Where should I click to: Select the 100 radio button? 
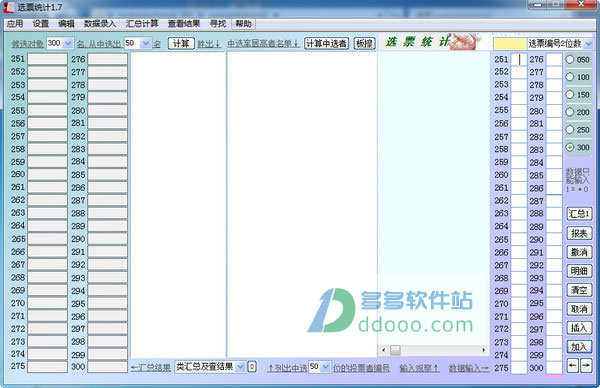570,77
